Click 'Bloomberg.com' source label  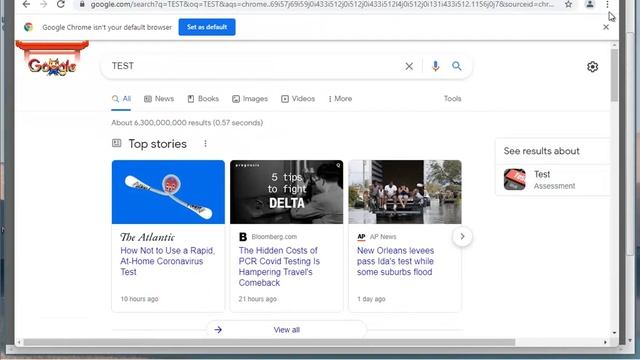pyautogui.click(x=274, y=237)
